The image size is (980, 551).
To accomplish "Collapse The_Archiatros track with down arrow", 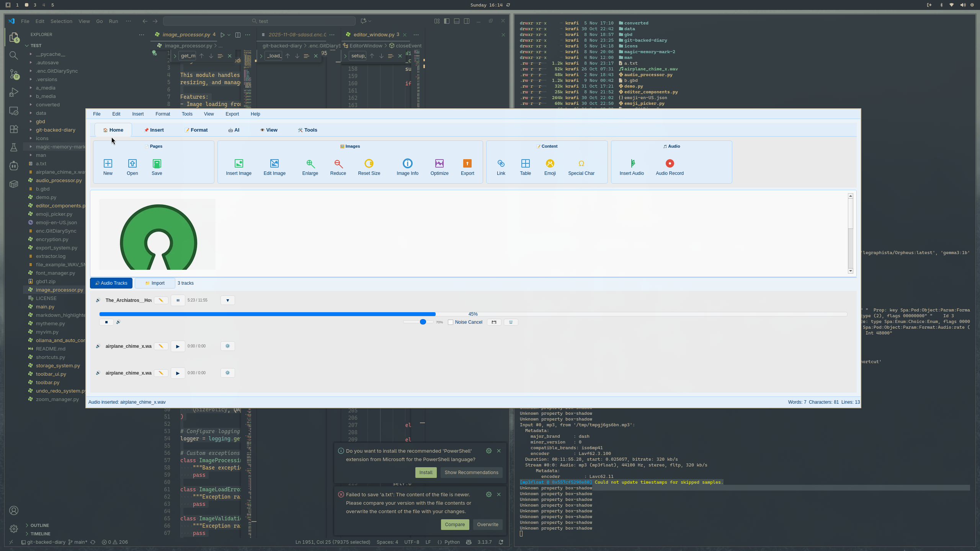I will tap(227, 300).
